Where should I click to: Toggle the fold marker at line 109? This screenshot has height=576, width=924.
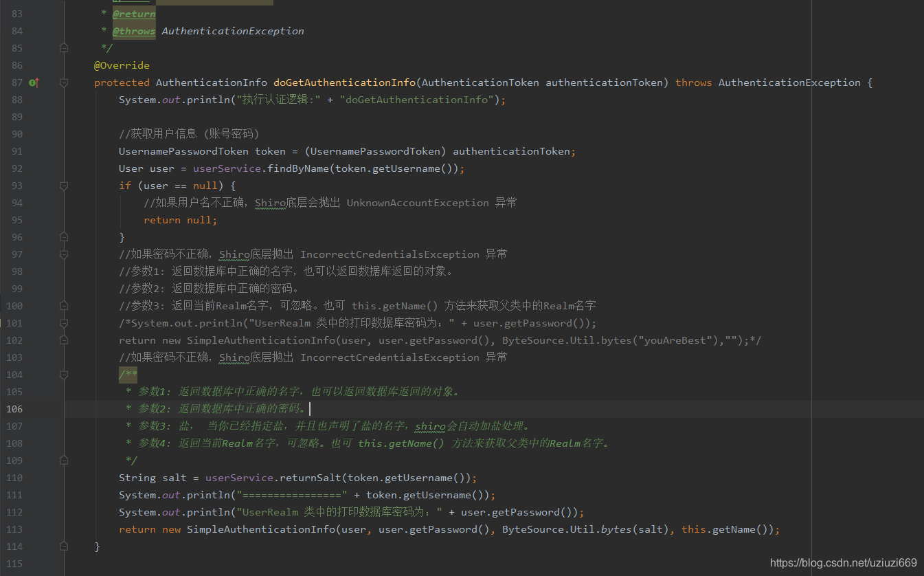tap(64, 461)
